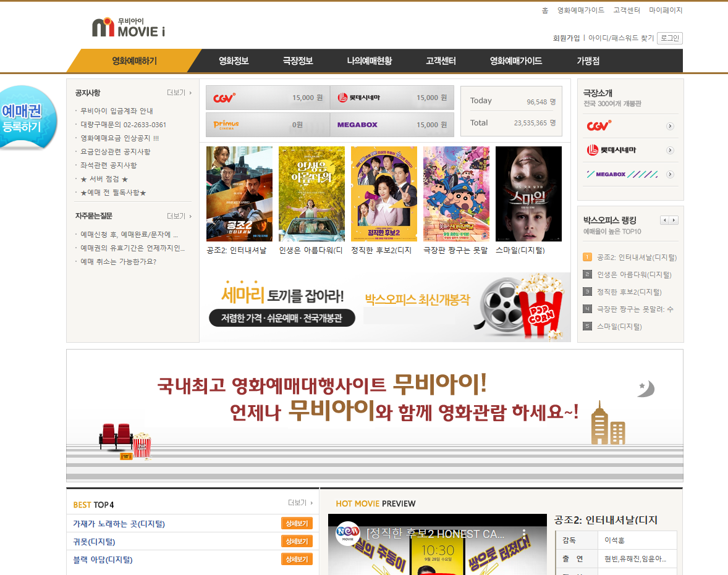Viewport: 728px width, 575px height.
Task: Click 상세보기 for 가재가 노래하는 곳
Action: tap(297, 524)
